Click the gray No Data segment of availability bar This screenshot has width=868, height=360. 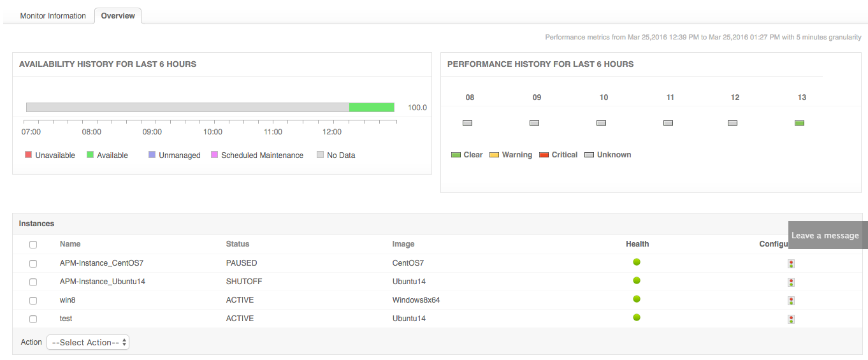188,108
